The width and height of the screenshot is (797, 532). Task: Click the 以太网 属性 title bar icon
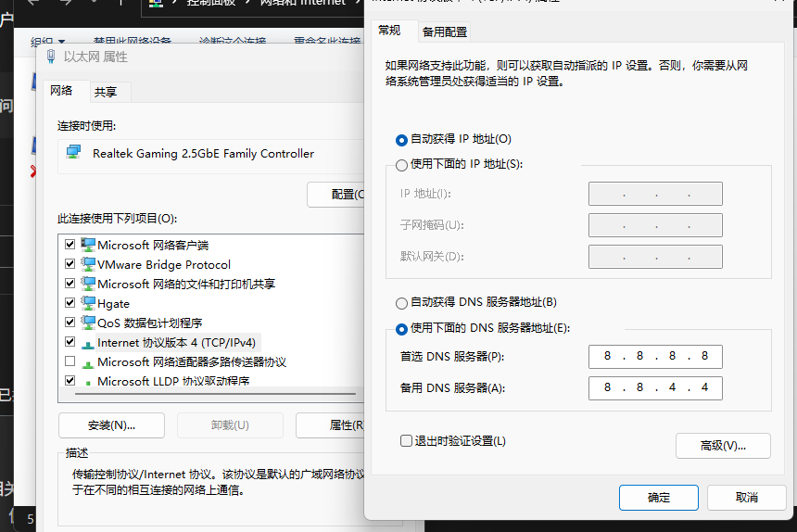(x=51, y=57)
